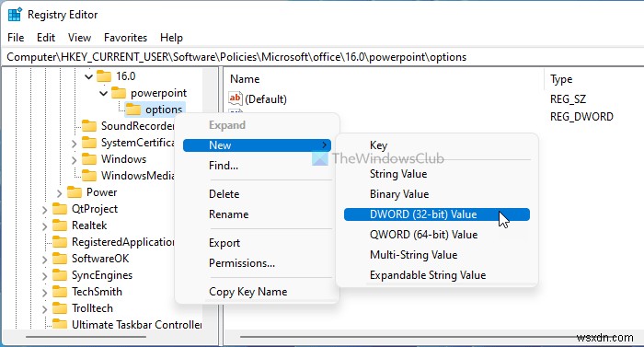Expand the Realtek key
Image resolution: width=644 pixels, height=347 pixels.
[x=44, y=226]
